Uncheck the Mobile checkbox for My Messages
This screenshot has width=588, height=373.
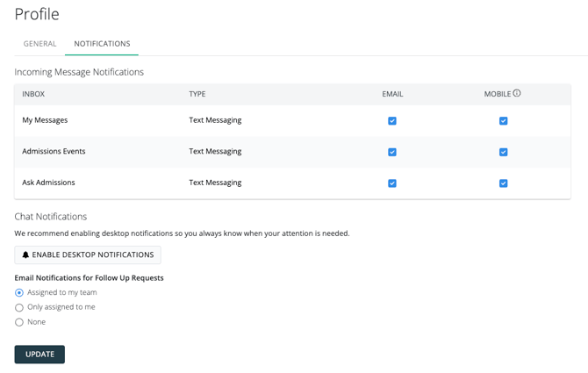(504, 121)
